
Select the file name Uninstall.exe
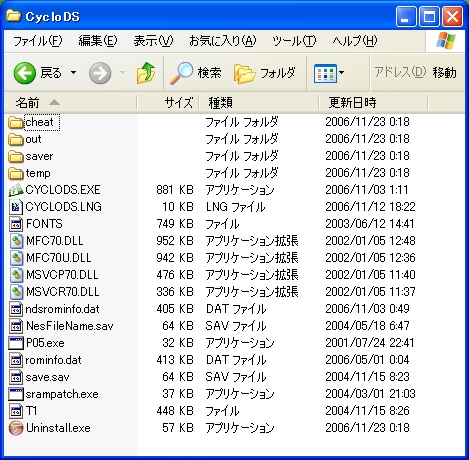click(58, 428)
